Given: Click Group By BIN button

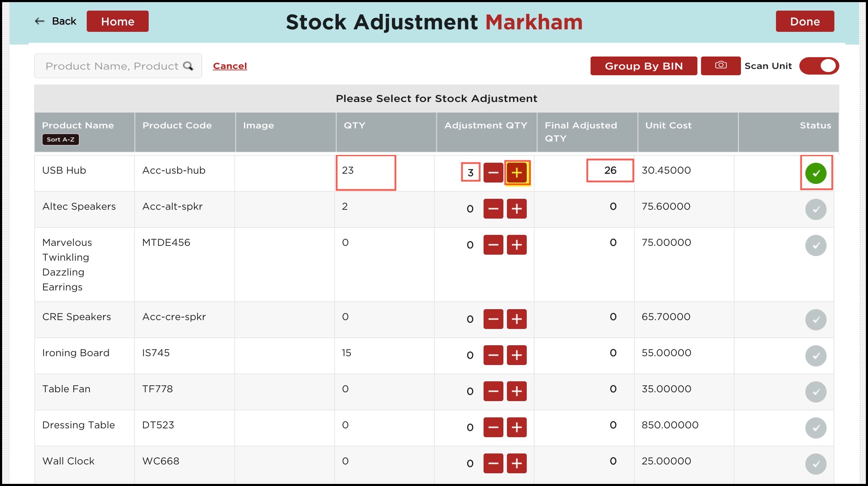Looking at the screenshot, I should (643, 66).
